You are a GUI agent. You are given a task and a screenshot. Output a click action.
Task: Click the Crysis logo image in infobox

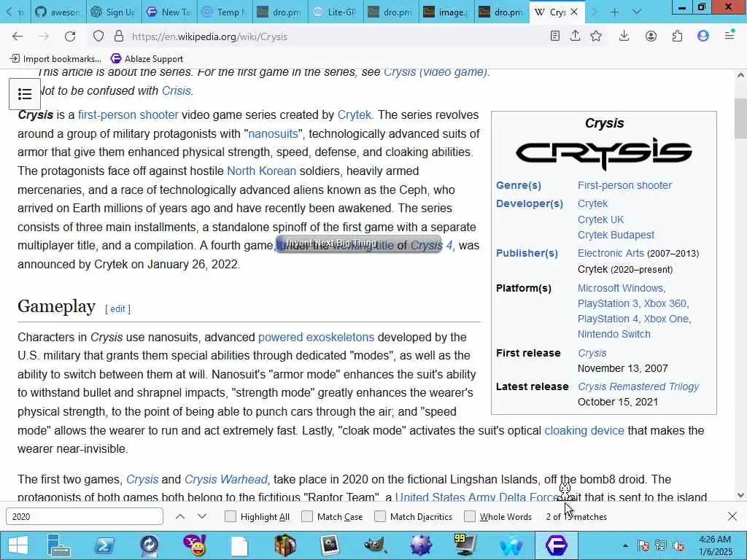click(x=603, y=153)
